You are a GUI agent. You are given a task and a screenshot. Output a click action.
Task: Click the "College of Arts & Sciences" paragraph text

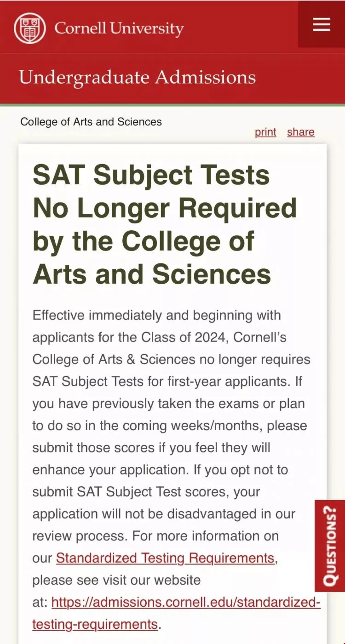pos(114,359)
